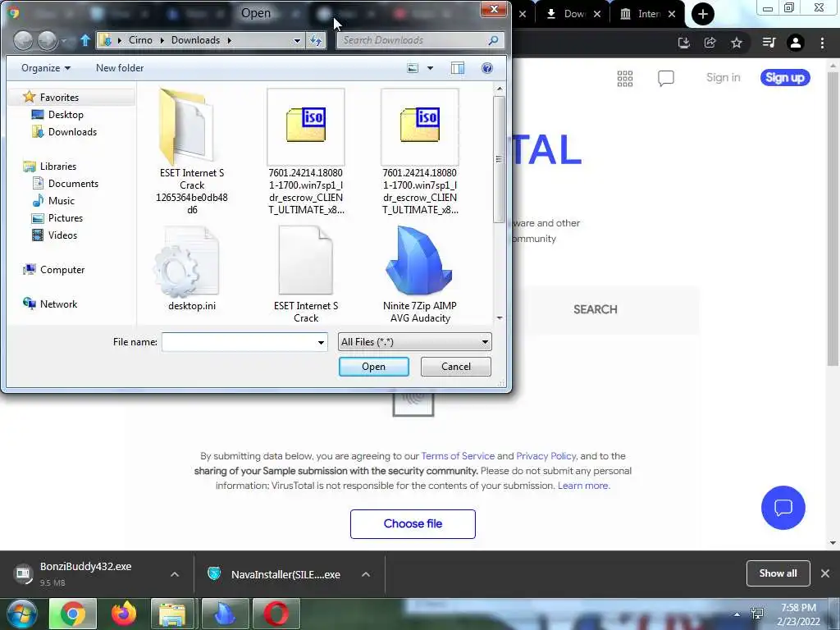Open dialog Help question mark icon
Image resolution: width=840 pixels, height=630 pixels.
pyautogui.click(x=487, y=68)
